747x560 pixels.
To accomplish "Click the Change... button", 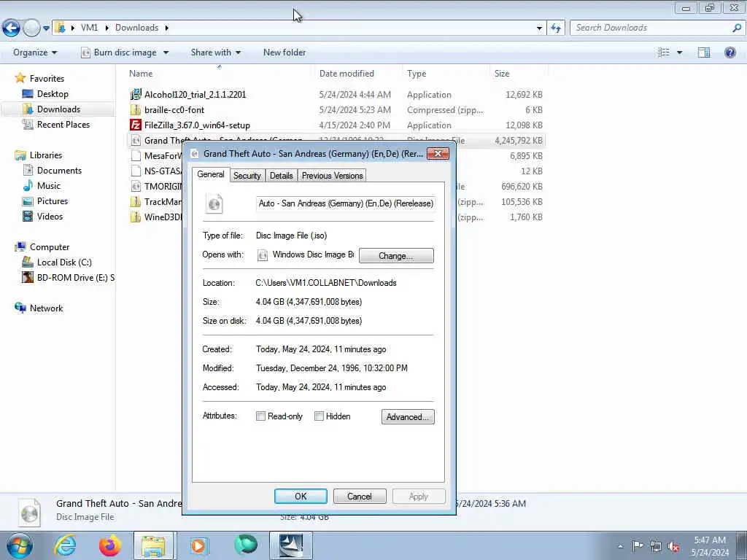I will (x=396, y=256).
